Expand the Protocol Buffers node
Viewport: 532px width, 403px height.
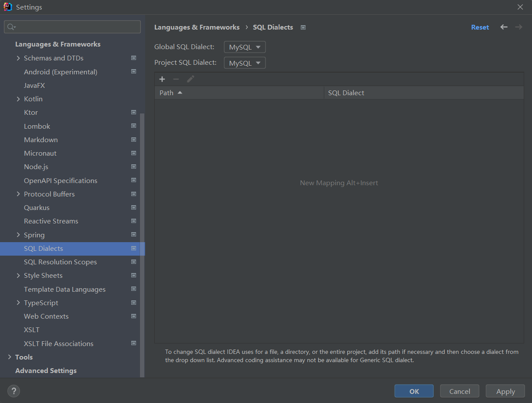(18, 194)
